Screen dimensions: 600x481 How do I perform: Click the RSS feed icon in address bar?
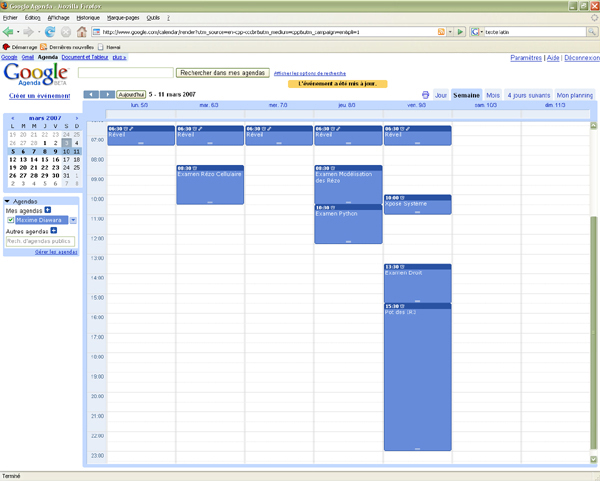440,32
